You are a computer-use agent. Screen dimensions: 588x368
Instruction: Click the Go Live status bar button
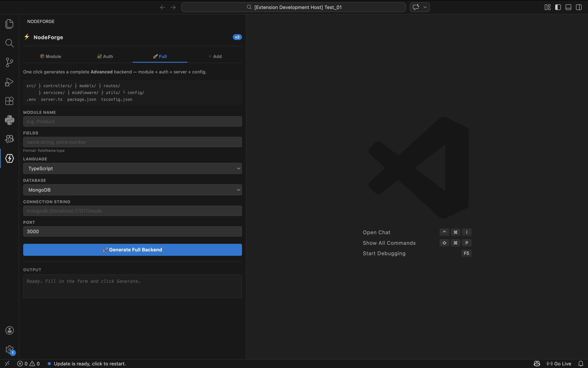(x=559, y=364)
